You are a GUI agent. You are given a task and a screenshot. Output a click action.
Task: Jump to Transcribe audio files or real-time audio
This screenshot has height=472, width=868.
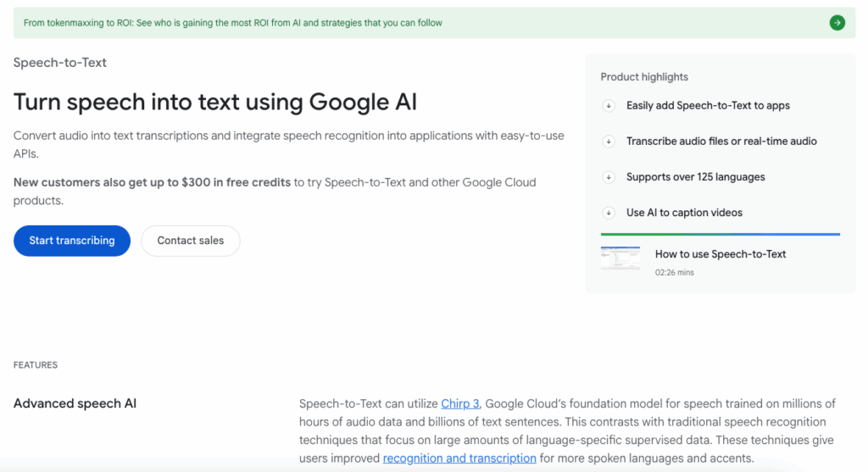[x=721, y=142]
